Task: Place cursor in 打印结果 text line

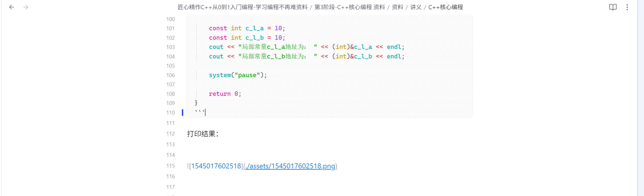Action: [203, 134]
